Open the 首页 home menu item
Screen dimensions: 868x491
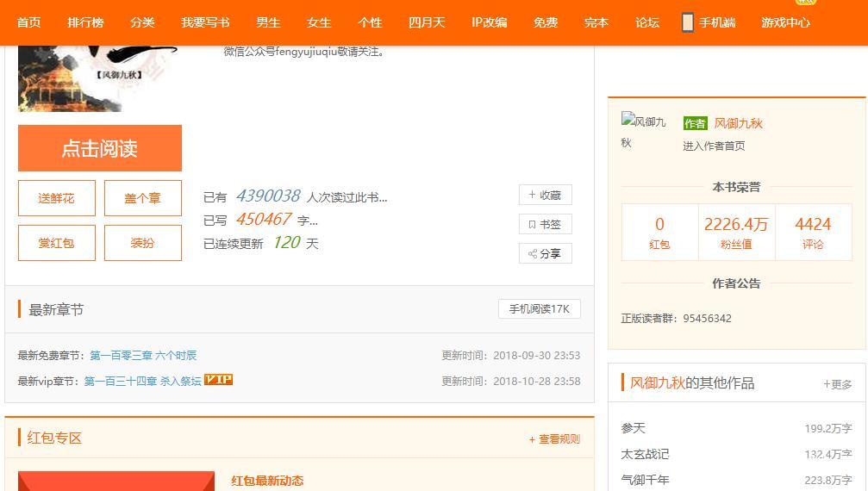[x=28, y=22]
